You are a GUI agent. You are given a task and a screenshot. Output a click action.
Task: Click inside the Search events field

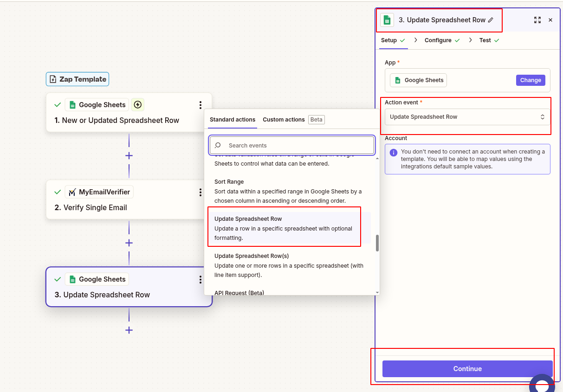[291, 145]
